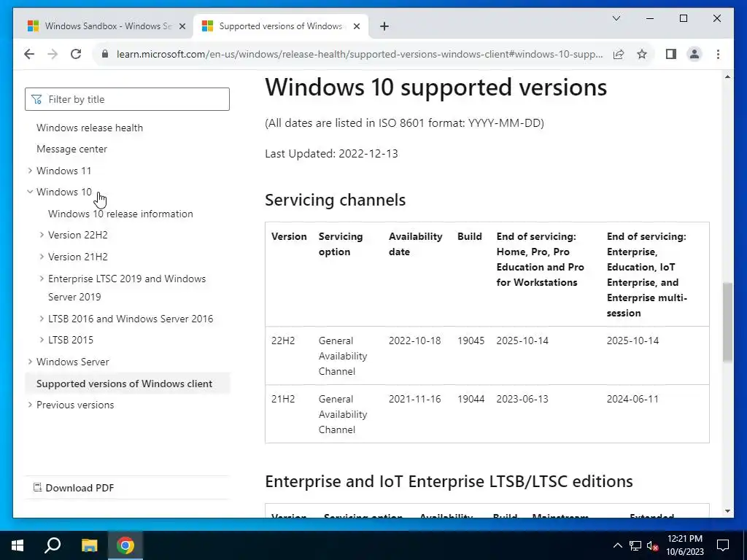The height and width of the screenshot is (560, 747).
Task: Click end of servicing date 2023-06-13
Action: click(522, 399)
